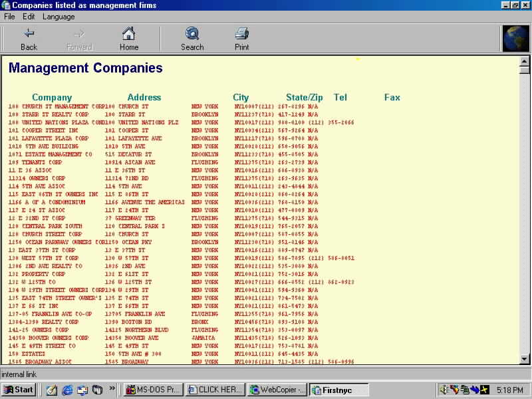Click the scrollbar down arrow

[524, 359]
